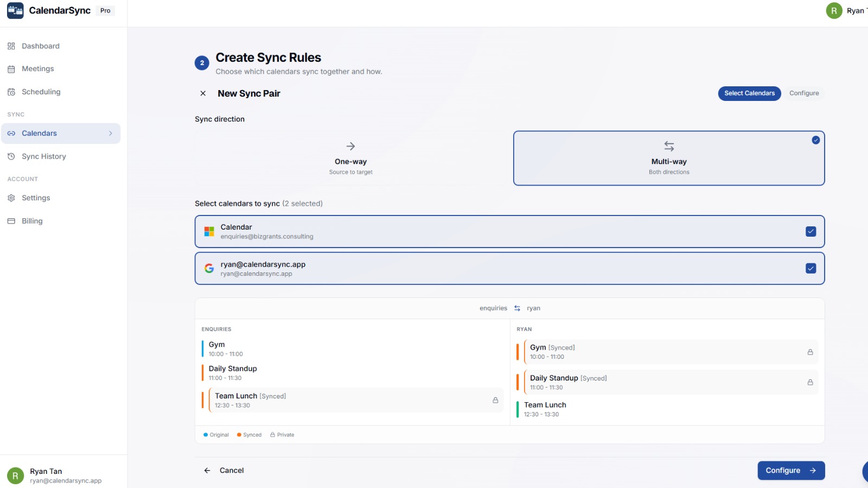Click the Google account logo icon

[x=209, y=269]
